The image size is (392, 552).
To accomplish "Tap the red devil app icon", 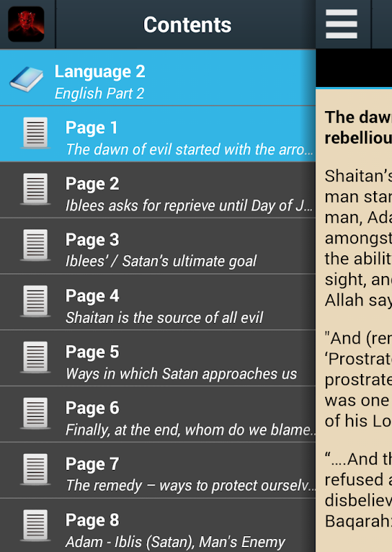I will click(26, 24).
